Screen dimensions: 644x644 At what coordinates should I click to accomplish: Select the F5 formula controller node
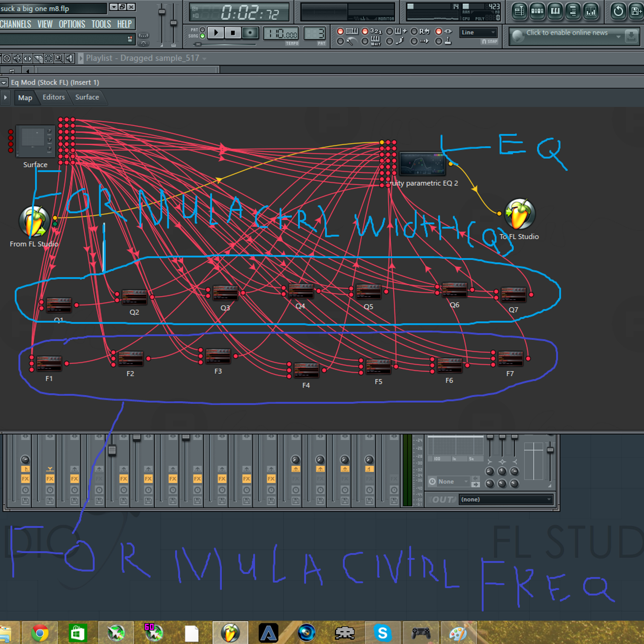point(378,367)
